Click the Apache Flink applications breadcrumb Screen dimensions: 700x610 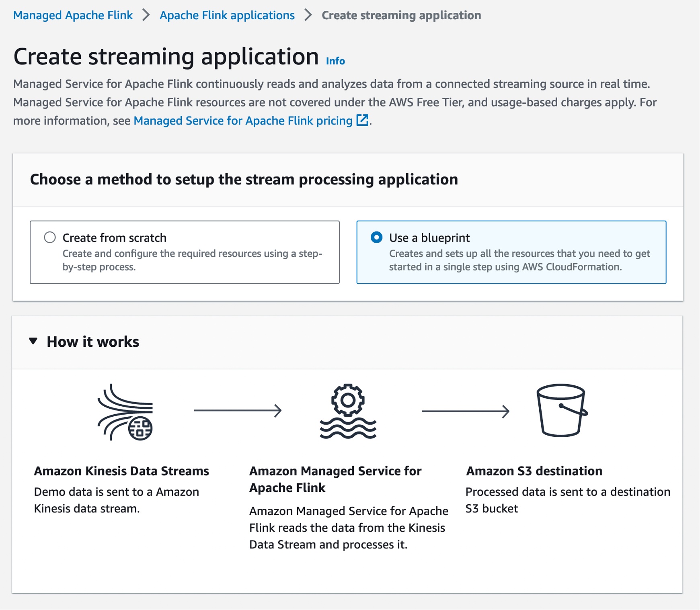pos(226,15)
